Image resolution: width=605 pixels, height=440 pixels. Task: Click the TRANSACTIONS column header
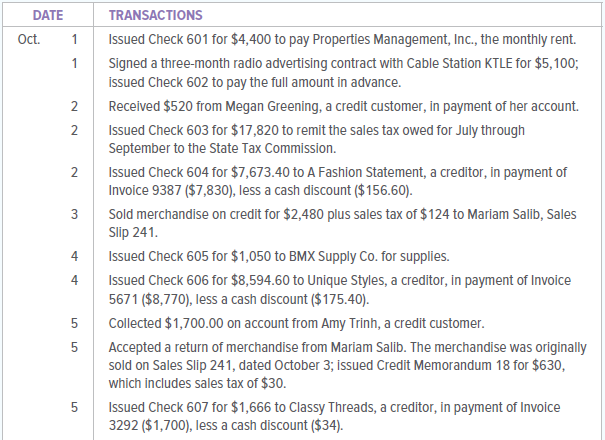(155, 15)
